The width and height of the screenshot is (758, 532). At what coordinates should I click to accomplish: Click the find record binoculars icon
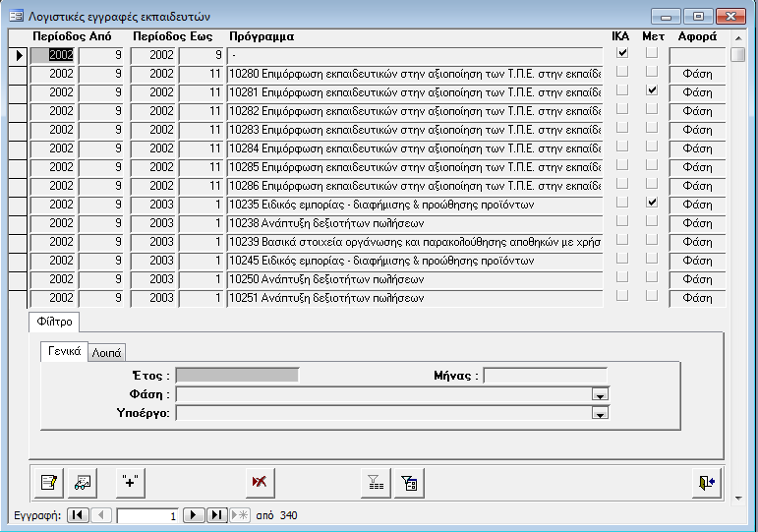(x=82, y=482)
